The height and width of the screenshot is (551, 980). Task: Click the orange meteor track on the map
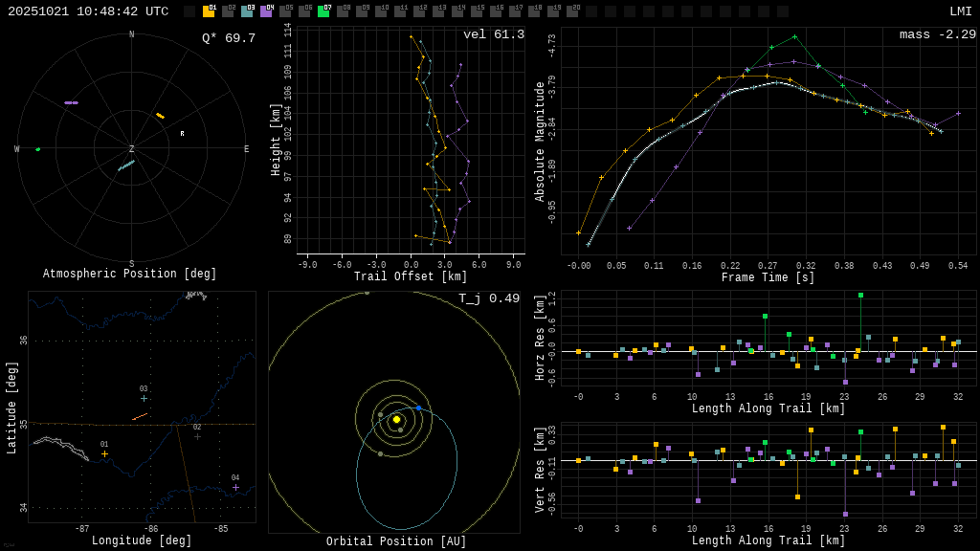pyautogui.click(x=140, y=416)
